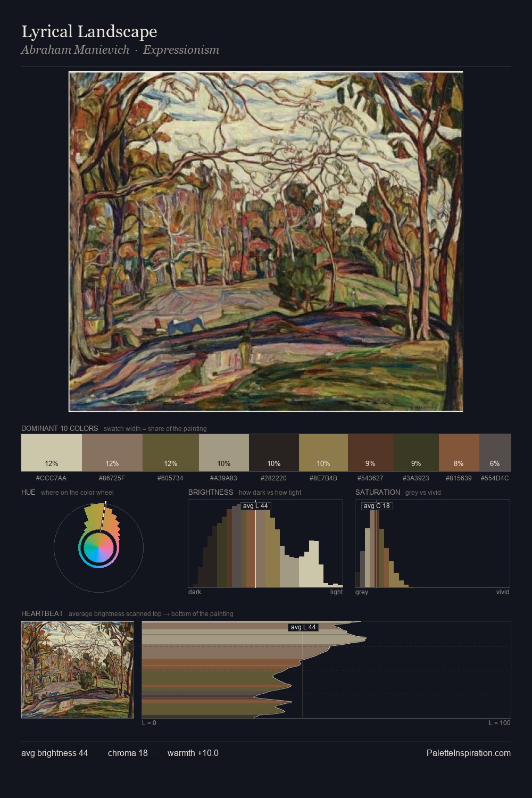
Task: Click the 'where on the color wheel' caption
Action: 77,493
